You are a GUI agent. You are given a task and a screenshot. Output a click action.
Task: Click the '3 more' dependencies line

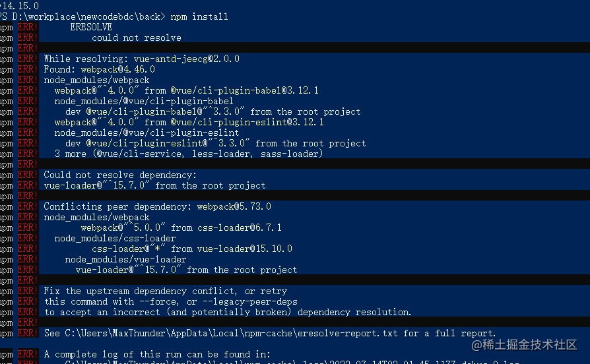tap(189, 154)
